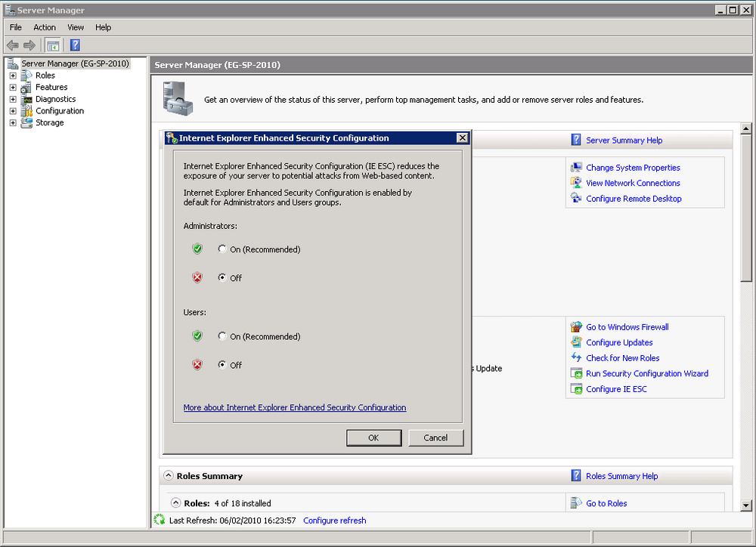Expand the Diagnostics tree node
Screen dimensions: 756x547
[x=13, y=99]
